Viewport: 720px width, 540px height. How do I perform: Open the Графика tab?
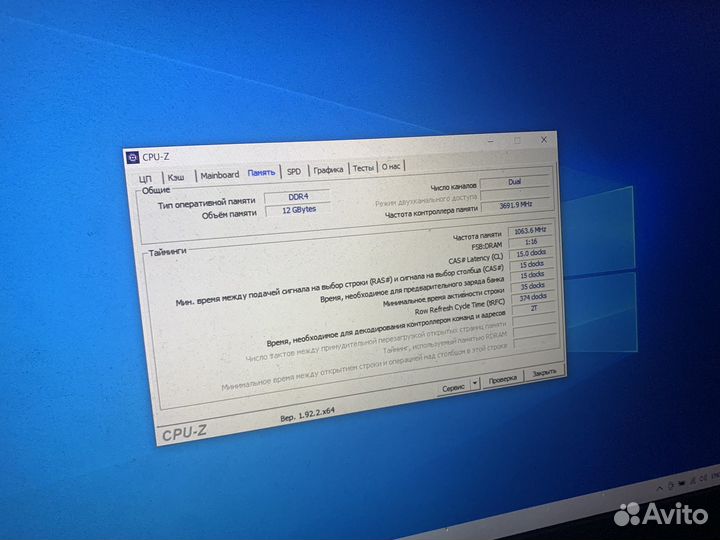click(328, 170)
